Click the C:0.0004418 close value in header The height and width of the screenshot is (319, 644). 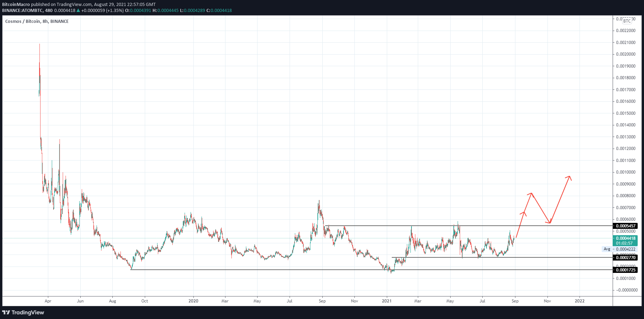[x=219, y=11]
